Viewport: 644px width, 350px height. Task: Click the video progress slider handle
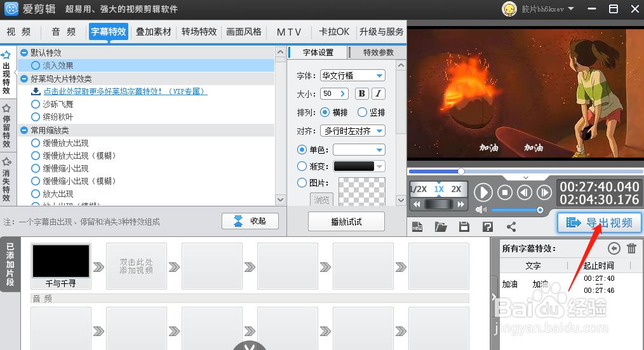point(461,172)
